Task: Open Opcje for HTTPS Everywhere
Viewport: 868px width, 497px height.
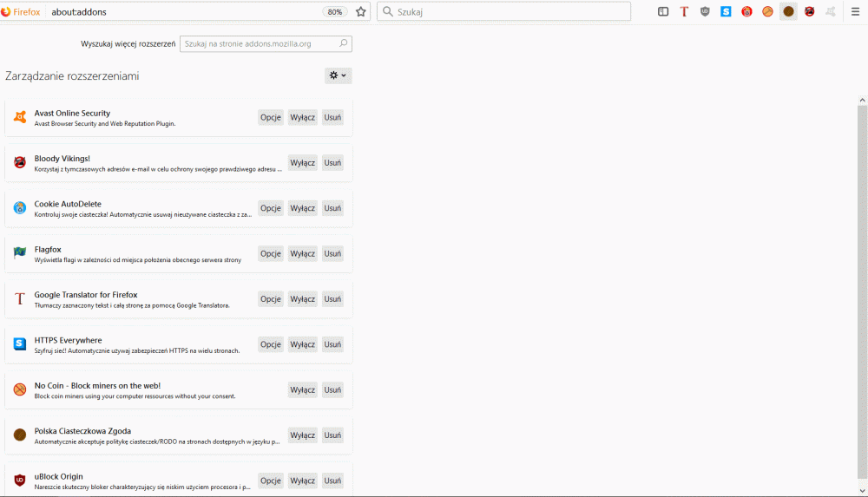Action: click(271, 344)
